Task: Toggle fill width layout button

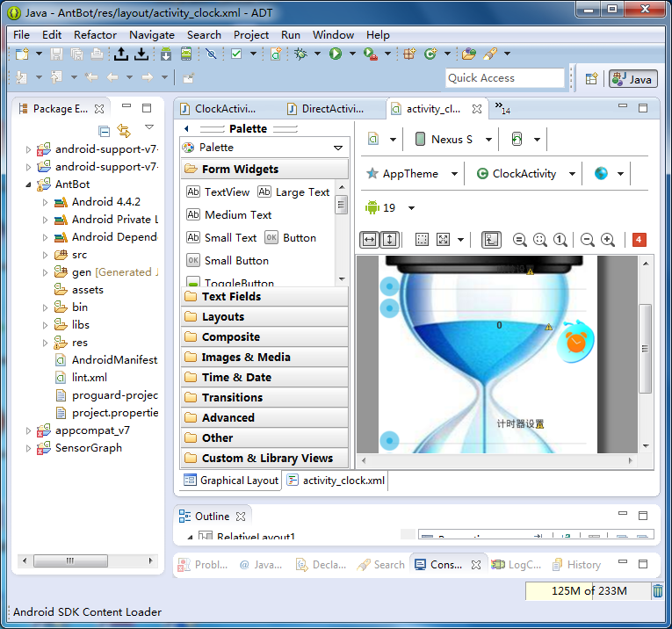Action: point(370,239)
